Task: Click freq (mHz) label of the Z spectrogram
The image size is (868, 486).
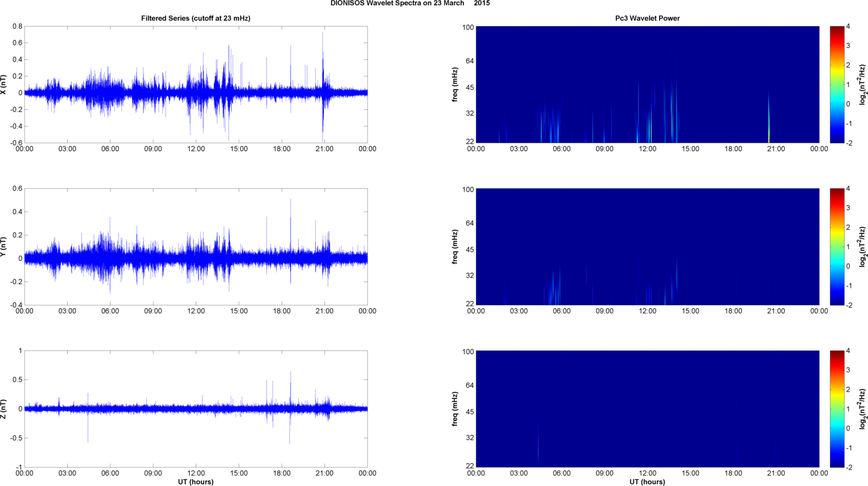Action: (x=455, y=409)
